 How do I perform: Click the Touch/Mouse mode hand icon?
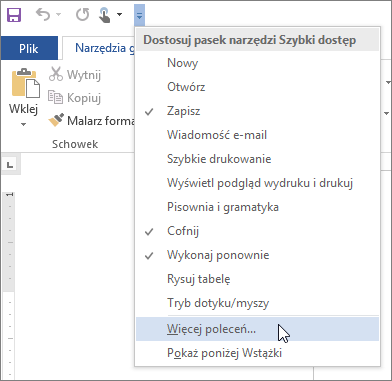(104, 15)
